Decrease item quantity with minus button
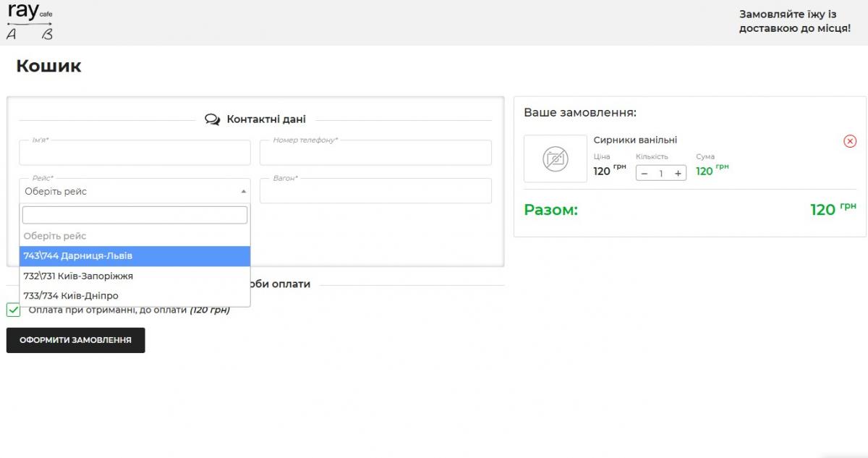Viewport: 868px width, 458px height. (x=644, y=174)
